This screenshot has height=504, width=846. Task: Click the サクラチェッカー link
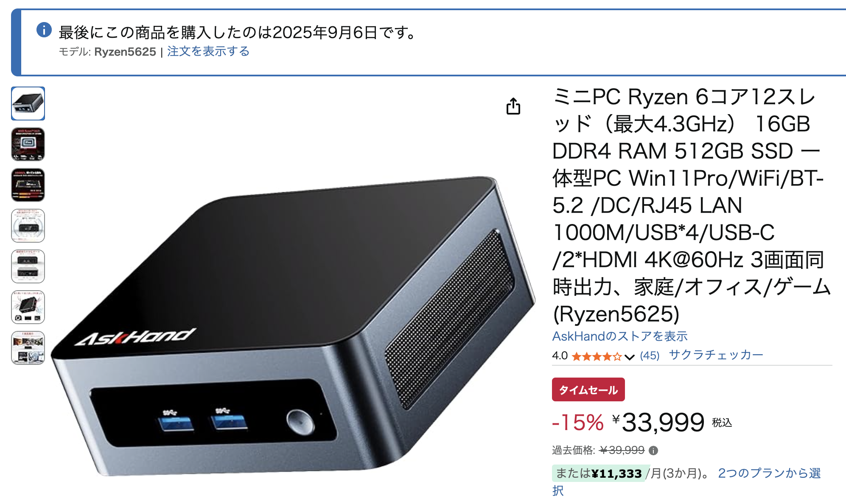tap(716, 355)
